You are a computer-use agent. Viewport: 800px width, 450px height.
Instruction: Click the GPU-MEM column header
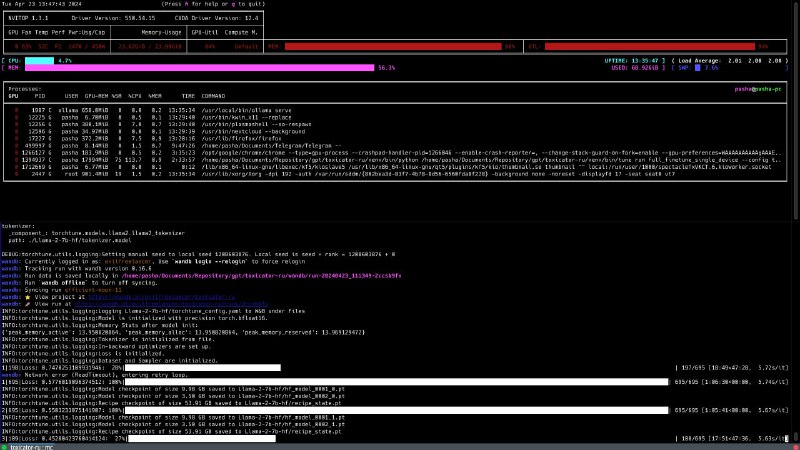click(96, 96)
